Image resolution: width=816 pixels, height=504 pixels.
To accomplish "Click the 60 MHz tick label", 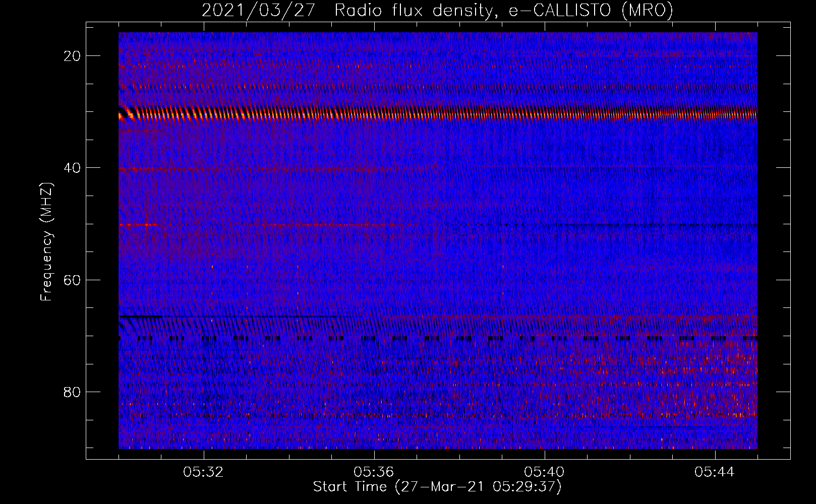I will click(72, 280).
